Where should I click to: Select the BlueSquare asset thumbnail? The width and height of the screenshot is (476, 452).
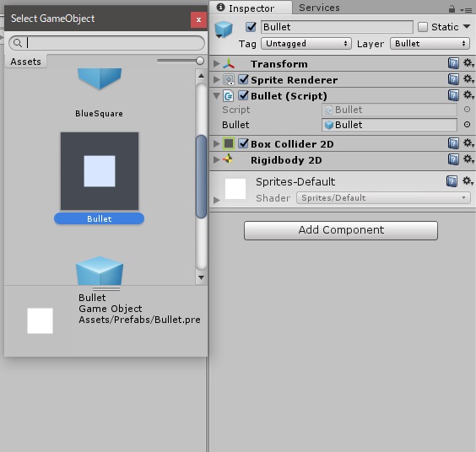[x=100, y=79]
